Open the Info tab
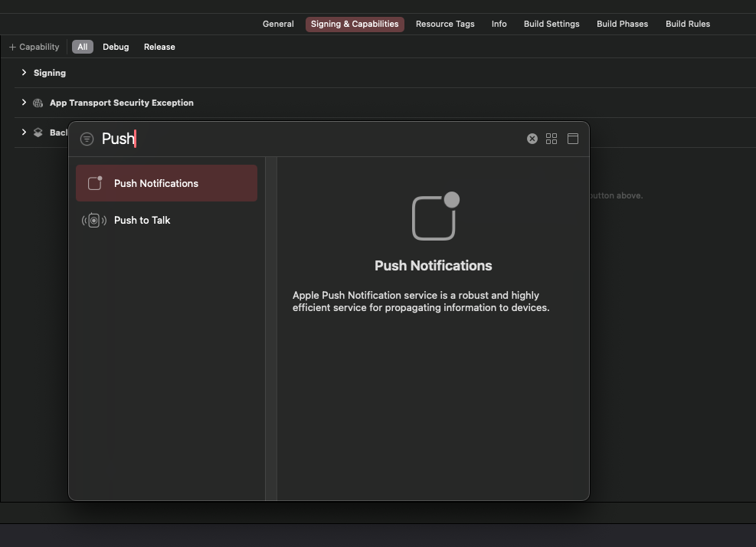The height and width of the screenshot is (547, 756). 499,24
